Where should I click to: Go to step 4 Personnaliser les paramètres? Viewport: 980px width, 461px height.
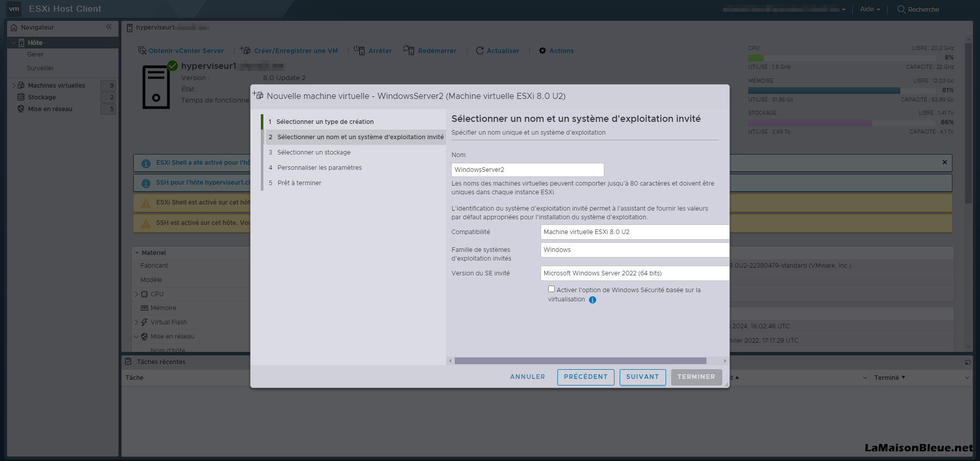tap(320, 168)
